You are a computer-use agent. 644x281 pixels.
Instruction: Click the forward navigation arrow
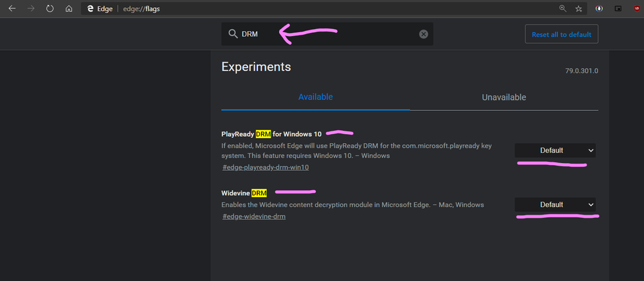[31, 8]
